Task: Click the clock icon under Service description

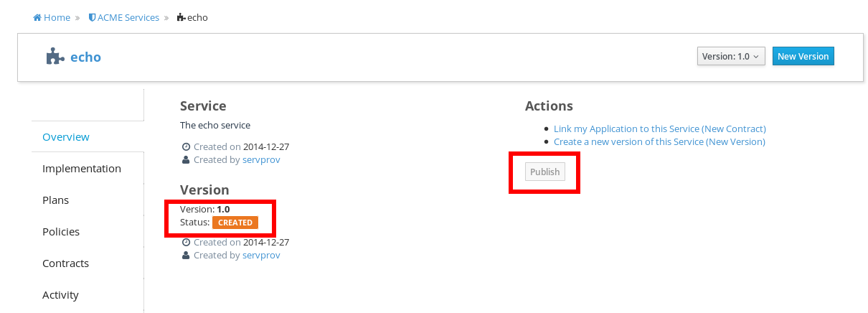Action: (x=187, y=146)
